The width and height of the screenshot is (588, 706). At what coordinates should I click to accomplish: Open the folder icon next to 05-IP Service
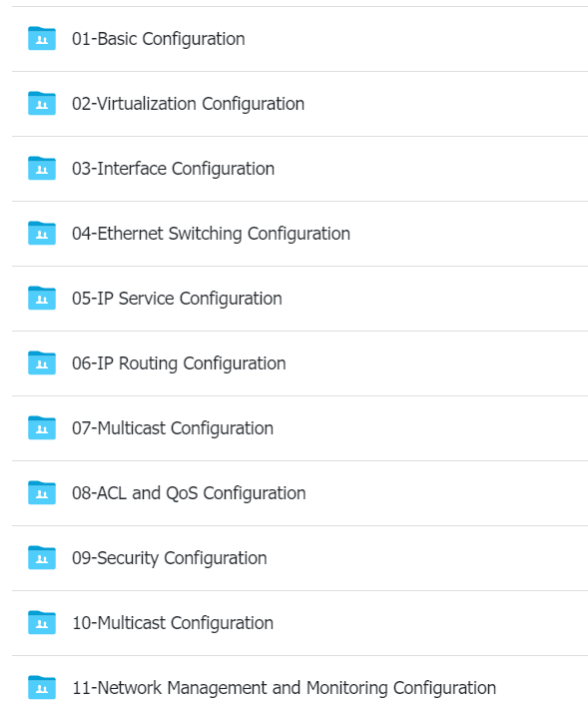[x=41, y=298]
